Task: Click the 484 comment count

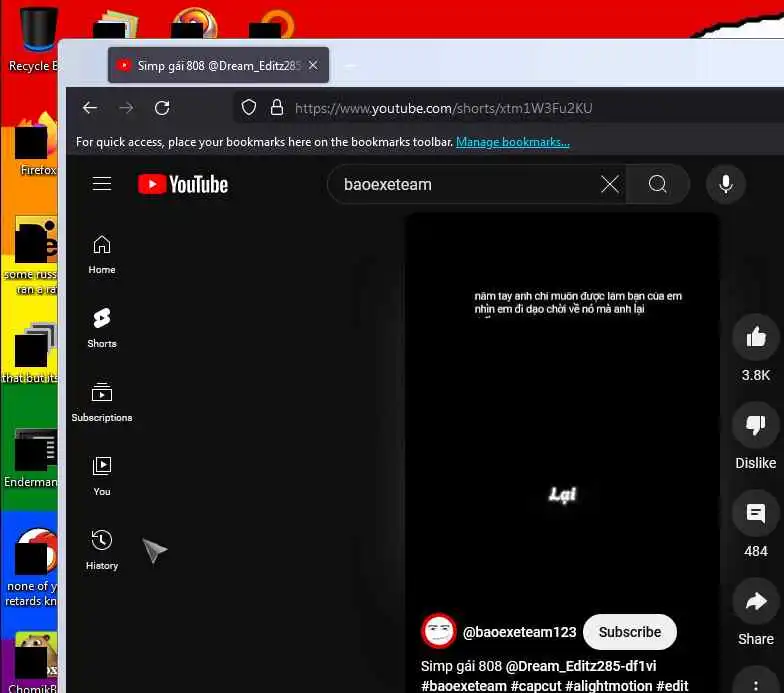Action: tap(756, 551)
